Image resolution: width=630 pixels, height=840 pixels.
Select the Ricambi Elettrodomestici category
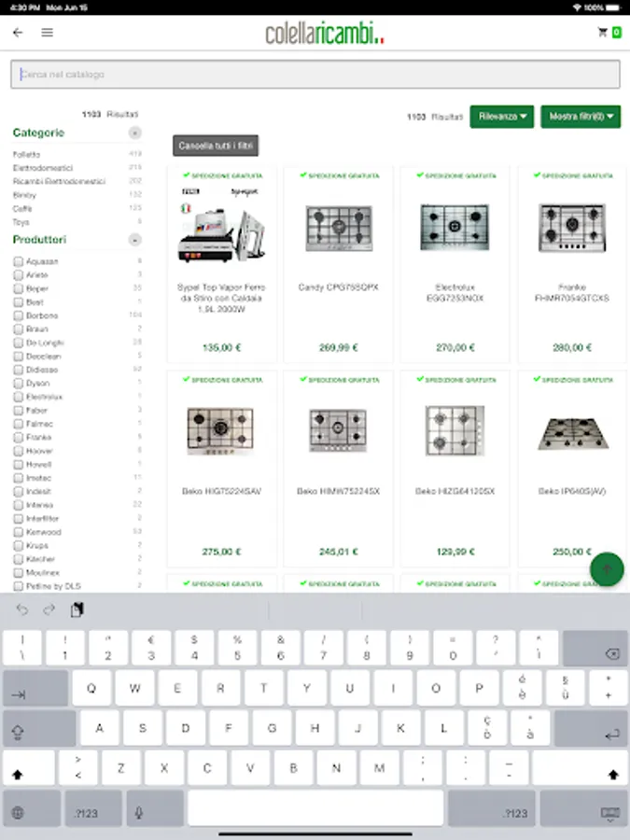pos(59,181)
